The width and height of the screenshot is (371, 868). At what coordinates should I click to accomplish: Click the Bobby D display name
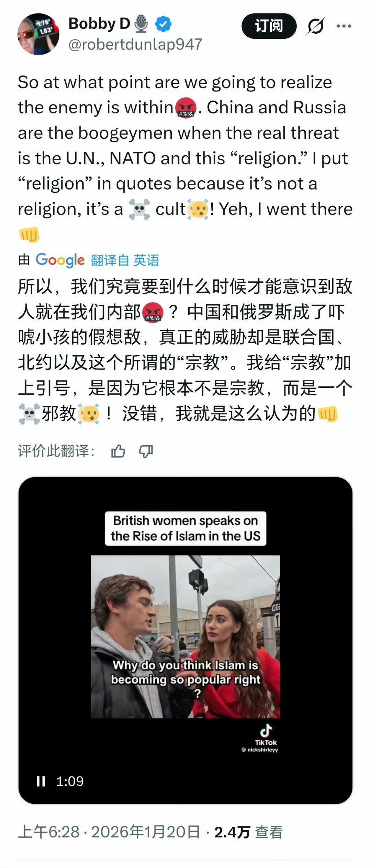tap(99, 24)
